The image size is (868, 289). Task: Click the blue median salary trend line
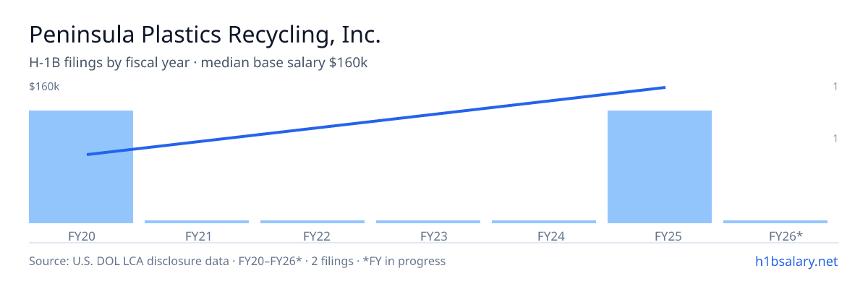pyautogui.click(x=376, y=121)
